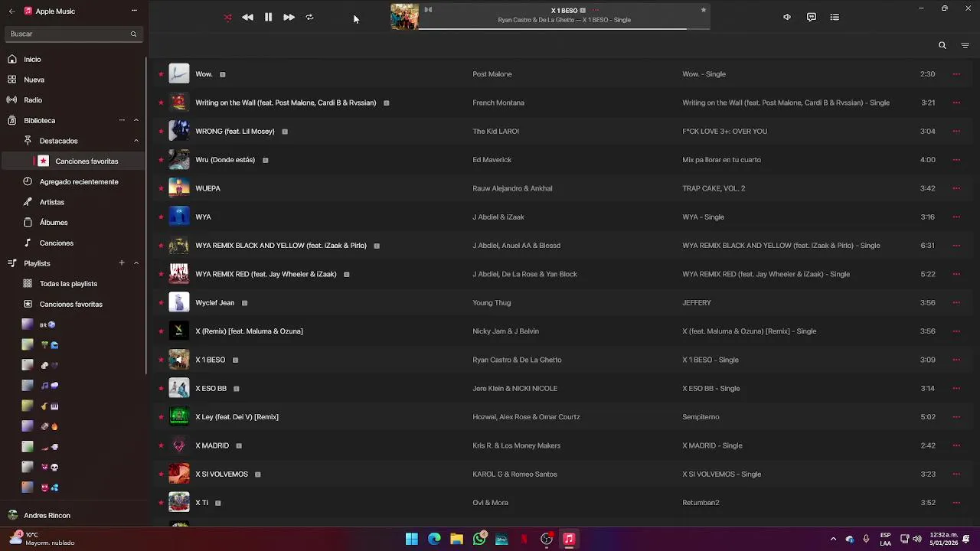
Task: Go back using the sidebar arrow
Action: coord(11,11)
